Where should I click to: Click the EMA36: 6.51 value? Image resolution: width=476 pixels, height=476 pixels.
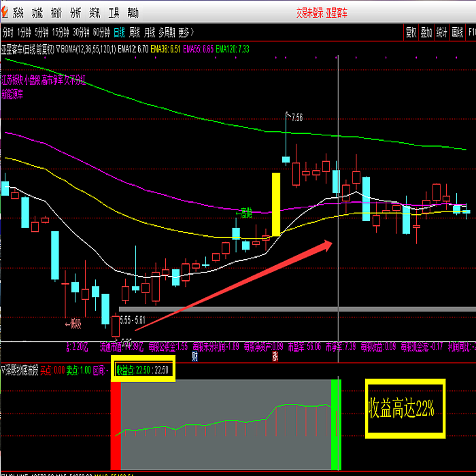coord(165,49)
